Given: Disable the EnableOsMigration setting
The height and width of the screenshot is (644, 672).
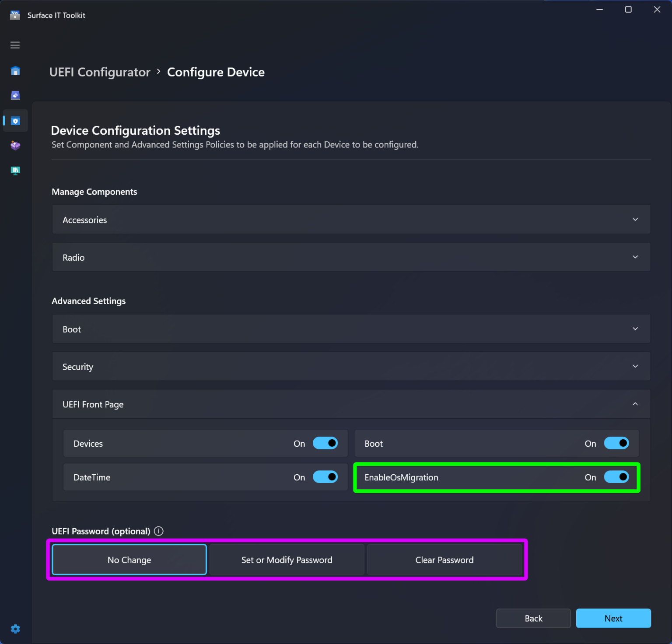Looking at the screenshot, I should (616, 477).
